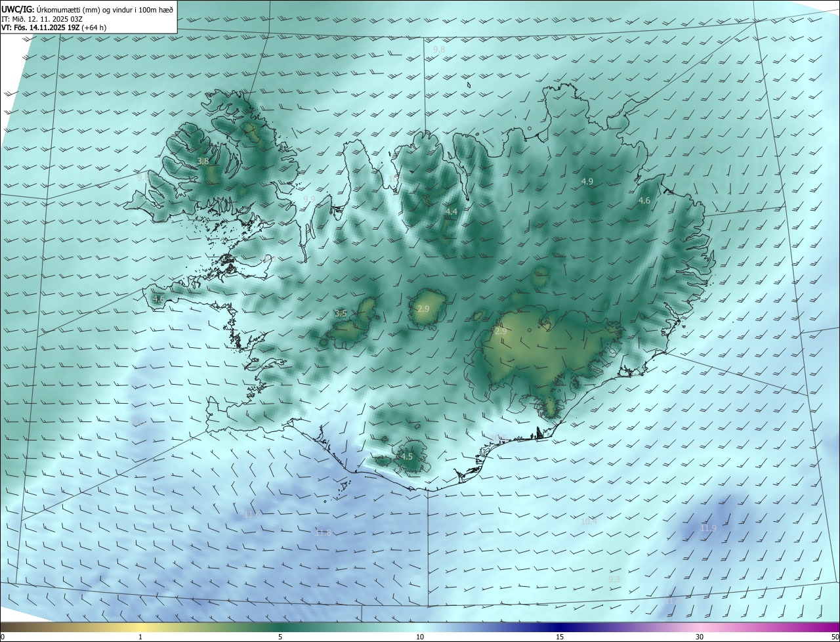Click the 4.9 value in northeast Iceland
Image resolution: width=840 pixels, height=642 pixels.
[x=587, y=181]
